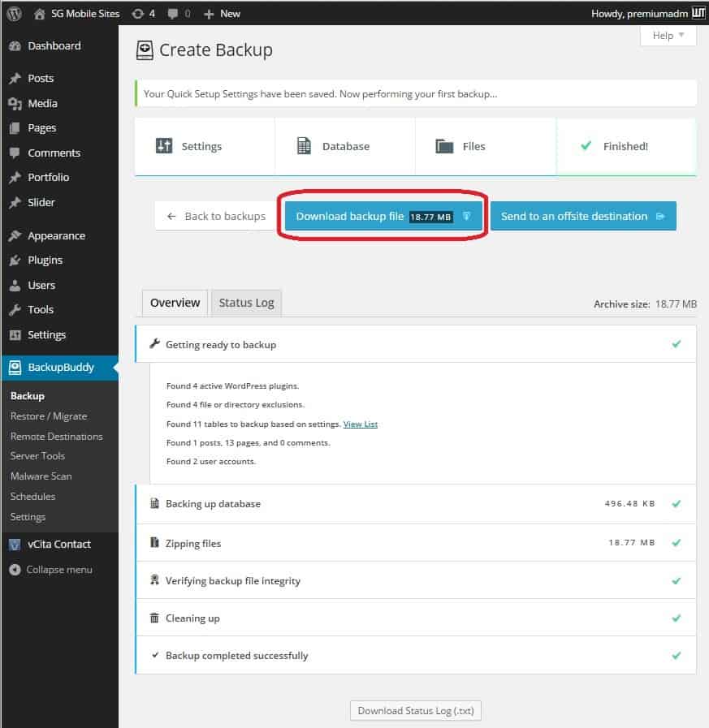Expand Verifying backup file integrity row
Viewport: 709px width, 728px height.
(416, 580)
